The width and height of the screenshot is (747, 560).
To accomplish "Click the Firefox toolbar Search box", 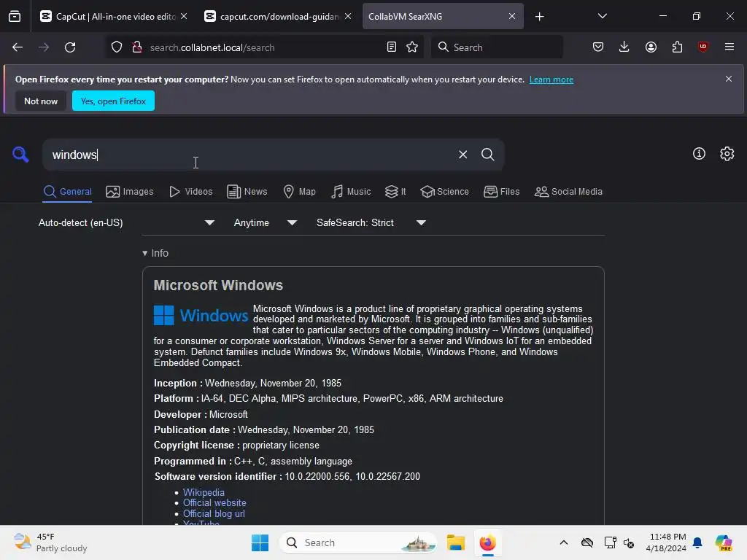I will [497, 47].
